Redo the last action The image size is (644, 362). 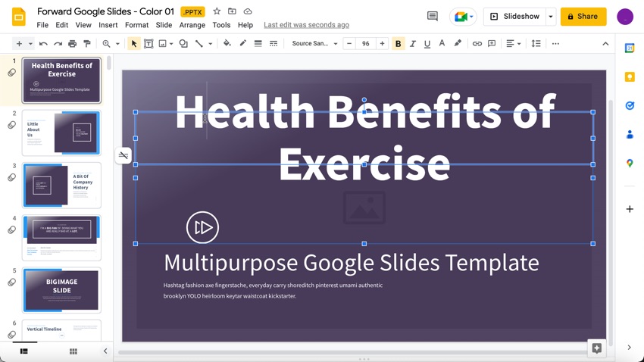[58, 43]
